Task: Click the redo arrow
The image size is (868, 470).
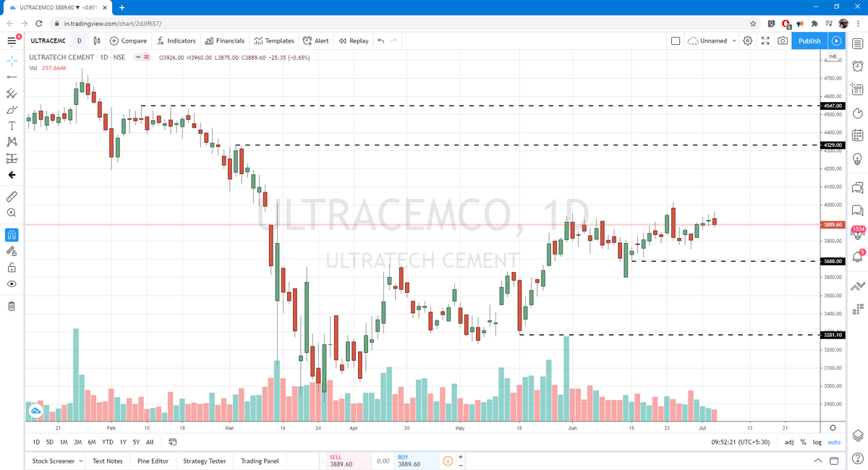Action: click(x=393, y=40)
